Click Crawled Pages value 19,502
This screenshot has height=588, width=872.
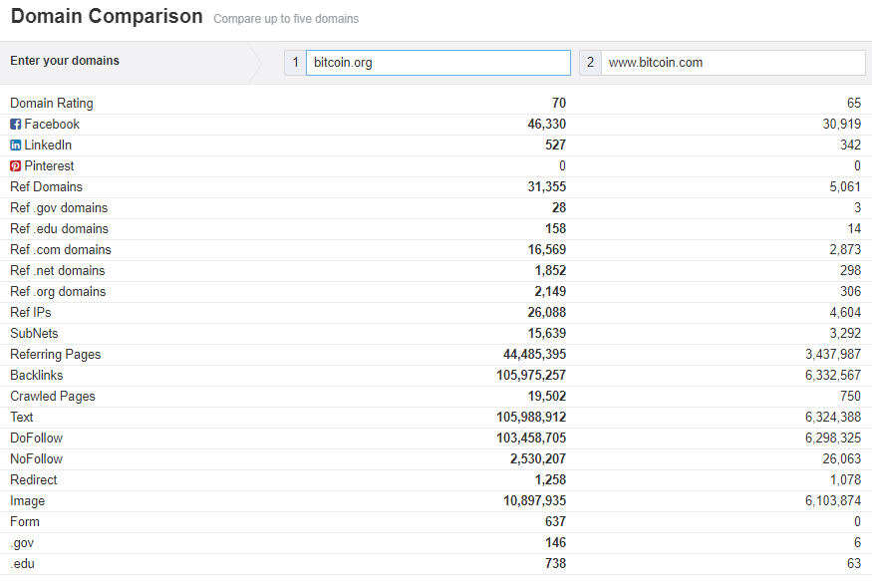547,396
